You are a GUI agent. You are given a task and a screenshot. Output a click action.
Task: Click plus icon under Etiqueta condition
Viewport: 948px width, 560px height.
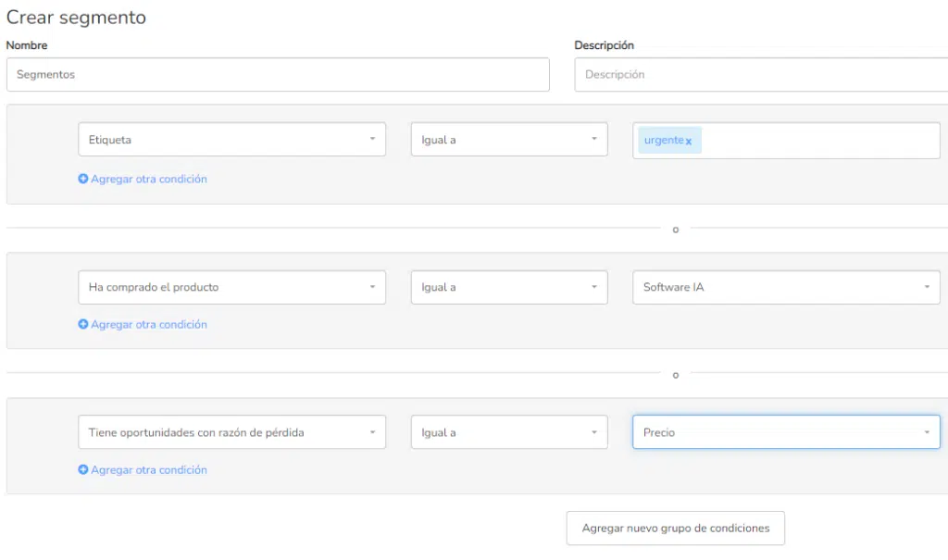tap(83, 179)
